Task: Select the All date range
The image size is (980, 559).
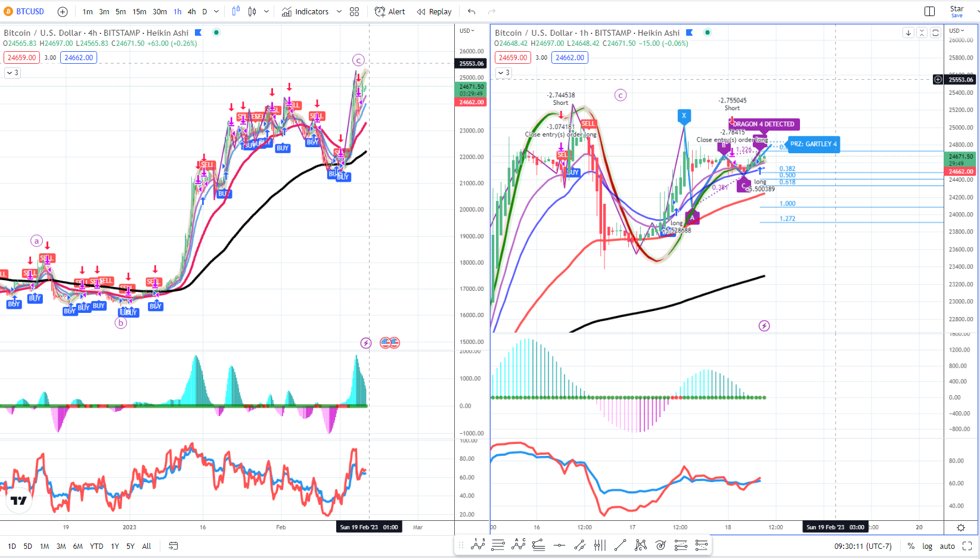Action: [x=147, y=546]
